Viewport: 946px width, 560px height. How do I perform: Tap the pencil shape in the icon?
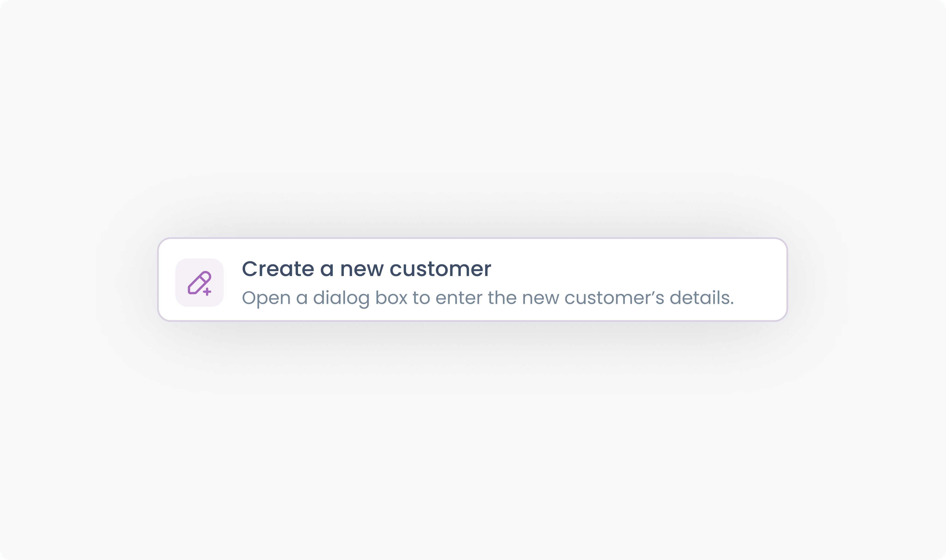[199, 282]
